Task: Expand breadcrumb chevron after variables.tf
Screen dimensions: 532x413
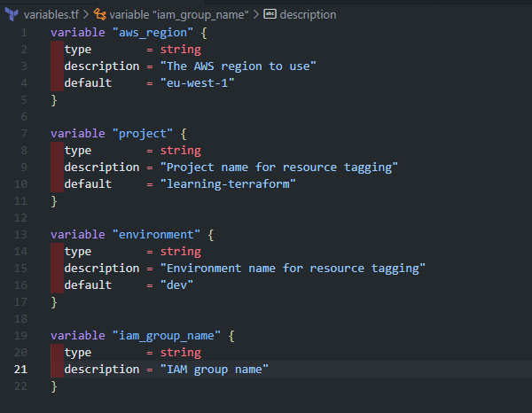Action: click(x=86, y=14)
